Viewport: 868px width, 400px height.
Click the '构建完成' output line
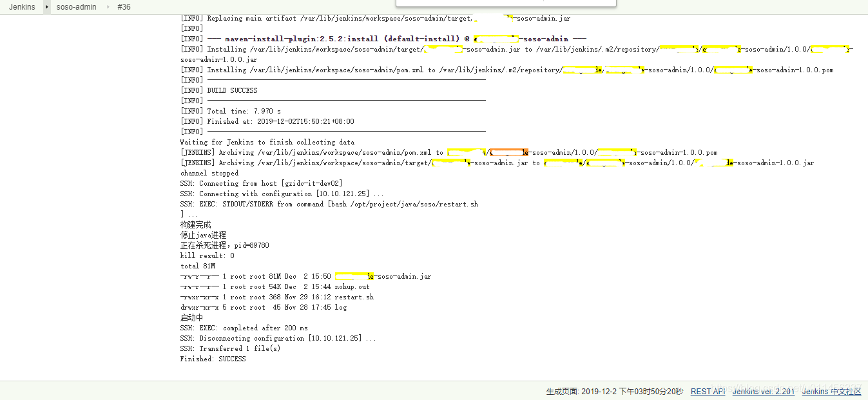(195, 225)
